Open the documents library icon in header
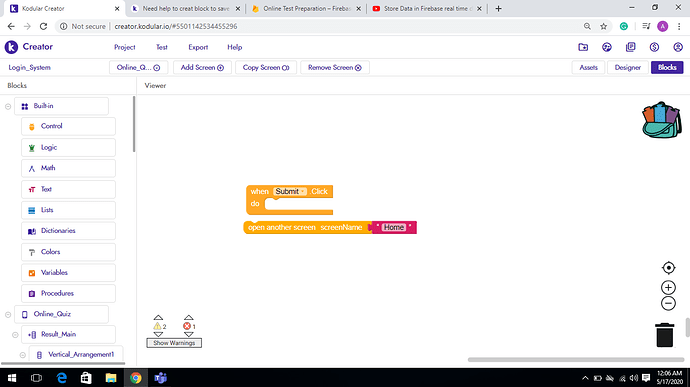The height and width of the screenshot is (387, 690). [631, 47]
